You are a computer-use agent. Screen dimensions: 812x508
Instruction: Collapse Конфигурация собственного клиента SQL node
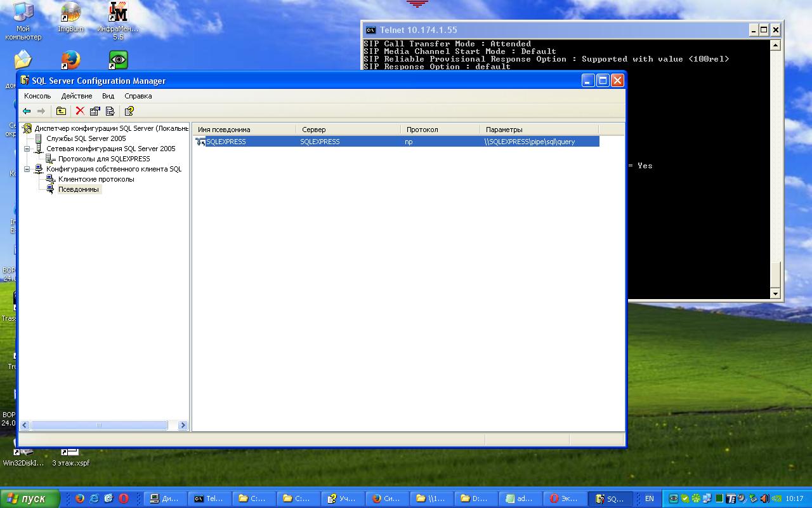coord(27,169)
